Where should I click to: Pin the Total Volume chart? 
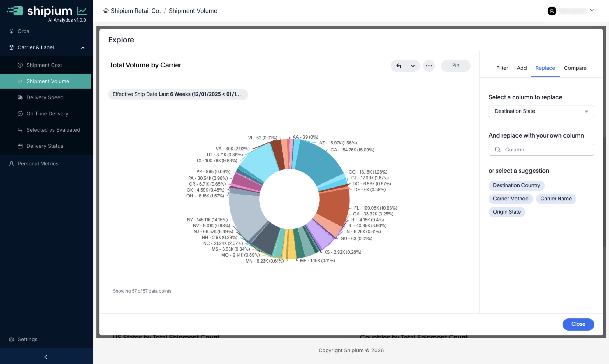(455, 65)
